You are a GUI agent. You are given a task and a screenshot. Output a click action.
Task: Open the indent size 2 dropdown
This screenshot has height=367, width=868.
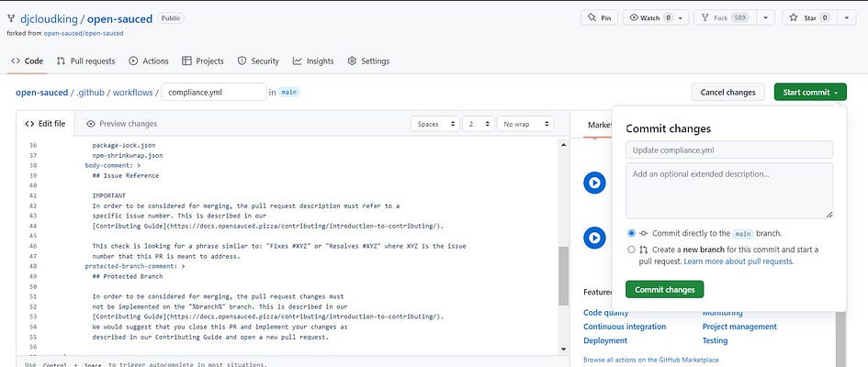point(479,124)
